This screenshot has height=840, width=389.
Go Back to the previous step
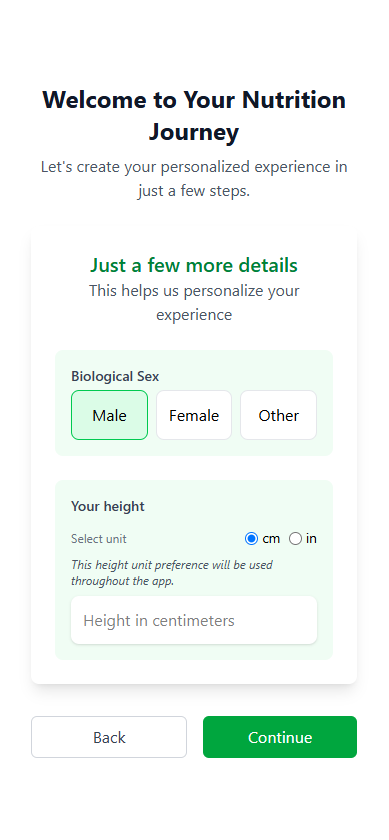pos(109,737)
